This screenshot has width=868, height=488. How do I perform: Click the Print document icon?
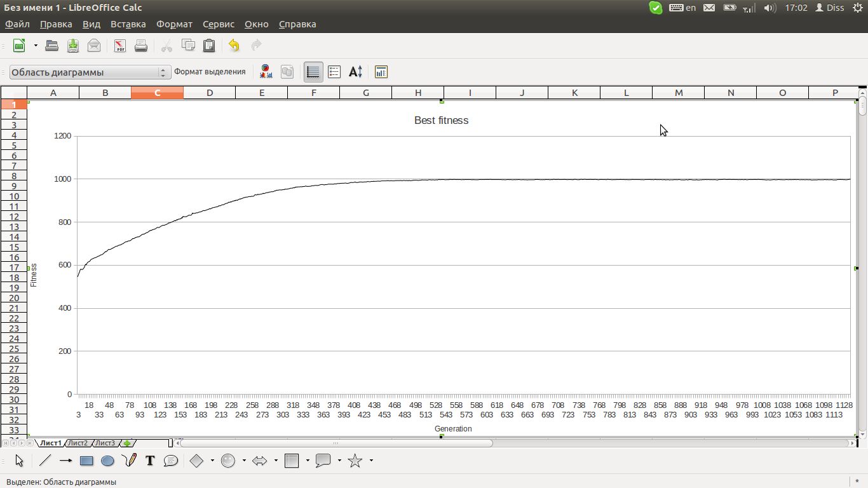[141, 46]
